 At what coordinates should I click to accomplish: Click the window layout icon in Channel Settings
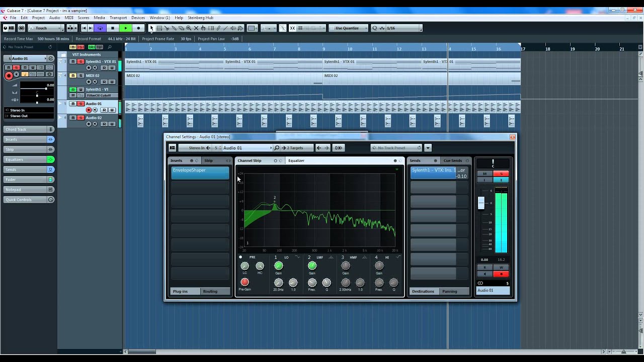tap(172, 148)
